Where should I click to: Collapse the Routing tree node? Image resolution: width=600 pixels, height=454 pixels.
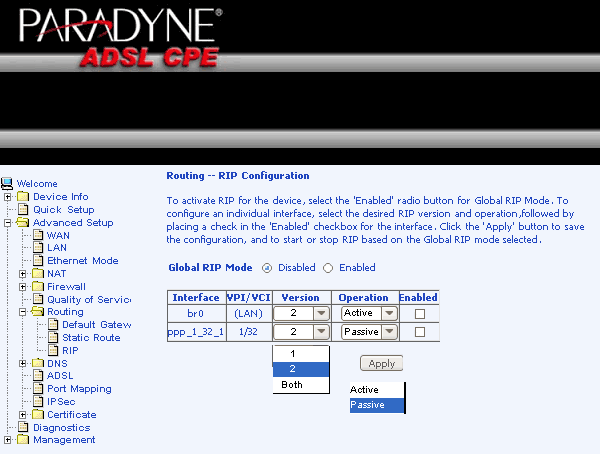23,312
